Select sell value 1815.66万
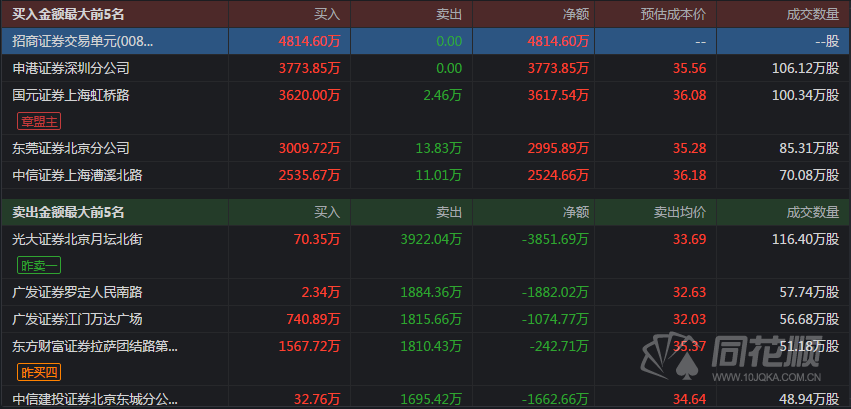Viewport: 851px width, 409px height. pos(431,319)
